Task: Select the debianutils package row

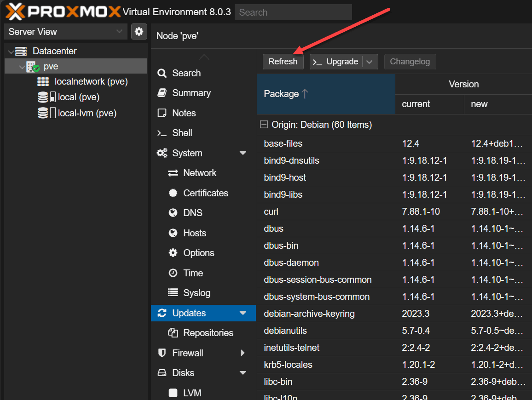Action: [394, 331]
